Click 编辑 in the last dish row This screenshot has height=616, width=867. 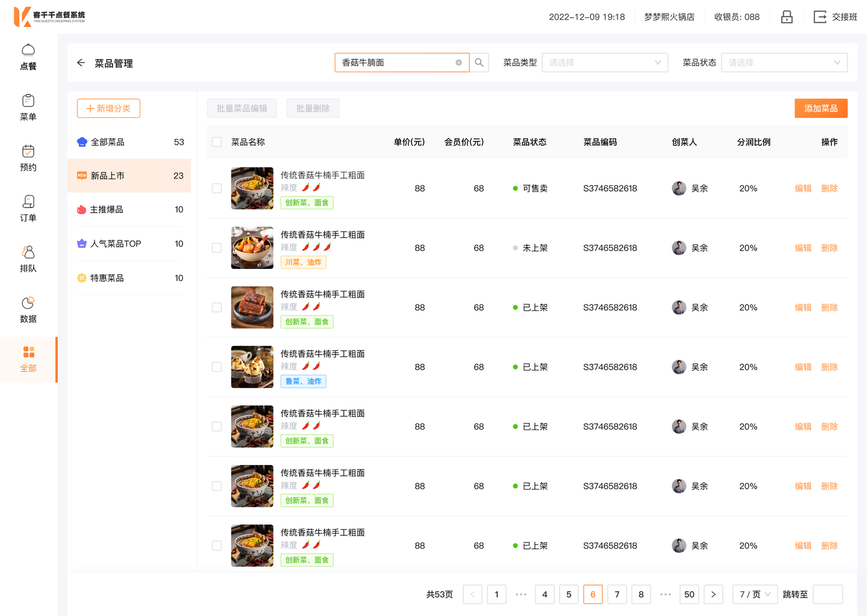tap(804, 546)
